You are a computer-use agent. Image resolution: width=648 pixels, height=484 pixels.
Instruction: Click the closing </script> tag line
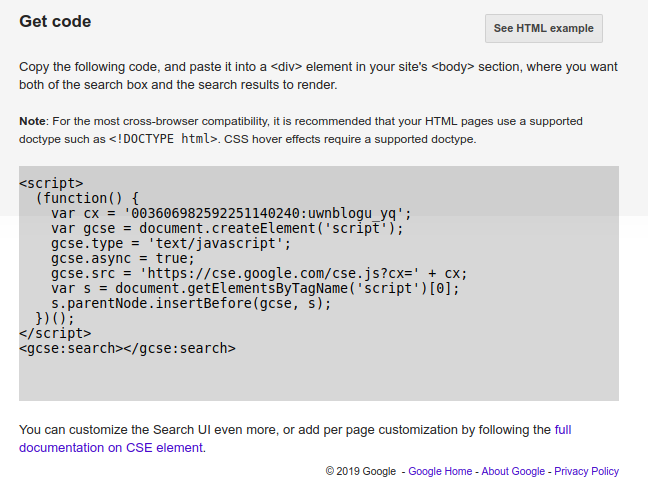pyautogui.click(x=55, y=333)
